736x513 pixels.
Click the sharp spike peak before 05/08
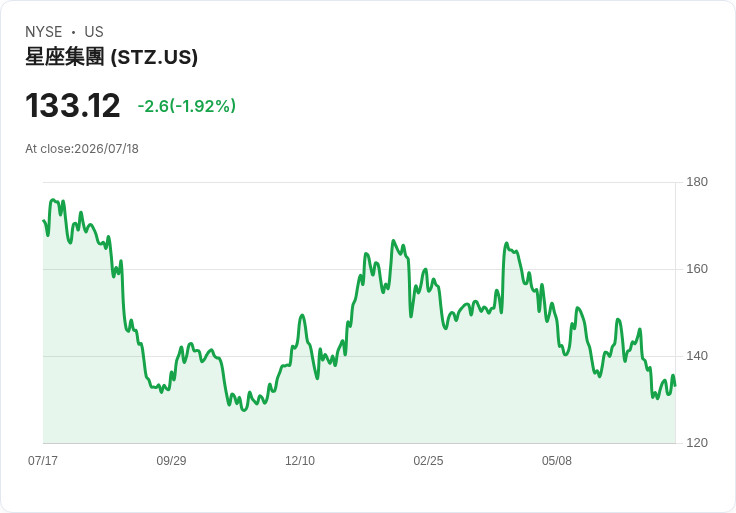[506, 243]
